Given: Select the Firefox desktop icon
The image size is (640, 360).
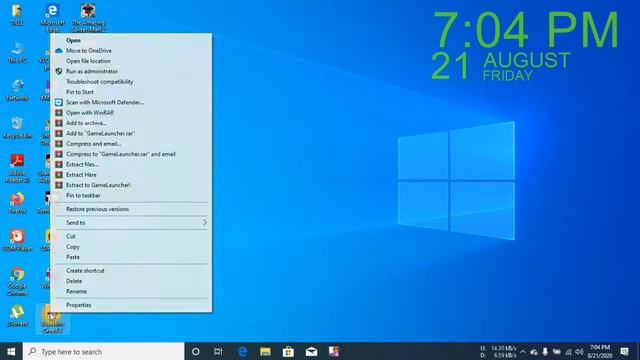Looking at the screenshot, I should tap(17, 203).
